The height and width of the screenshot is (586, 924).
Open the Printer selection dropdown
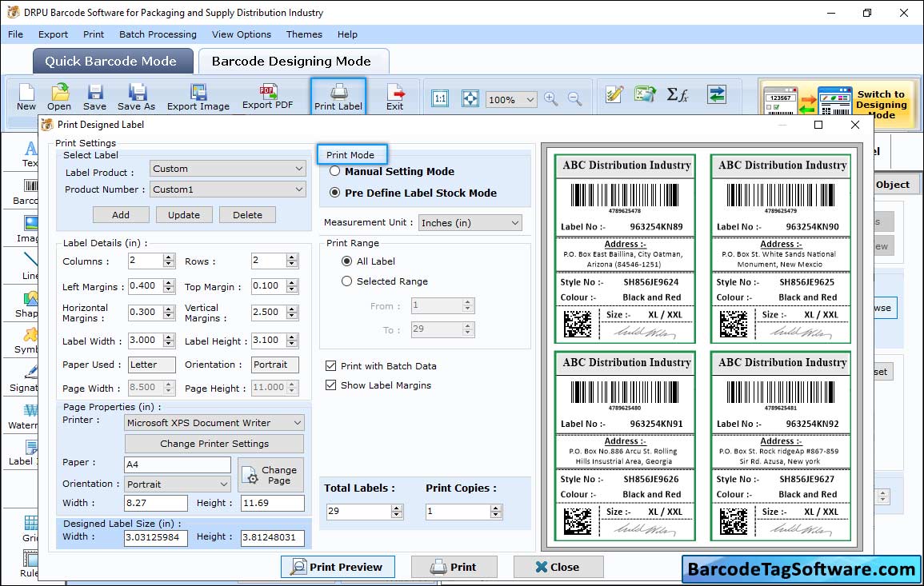[x=214, y=423]
